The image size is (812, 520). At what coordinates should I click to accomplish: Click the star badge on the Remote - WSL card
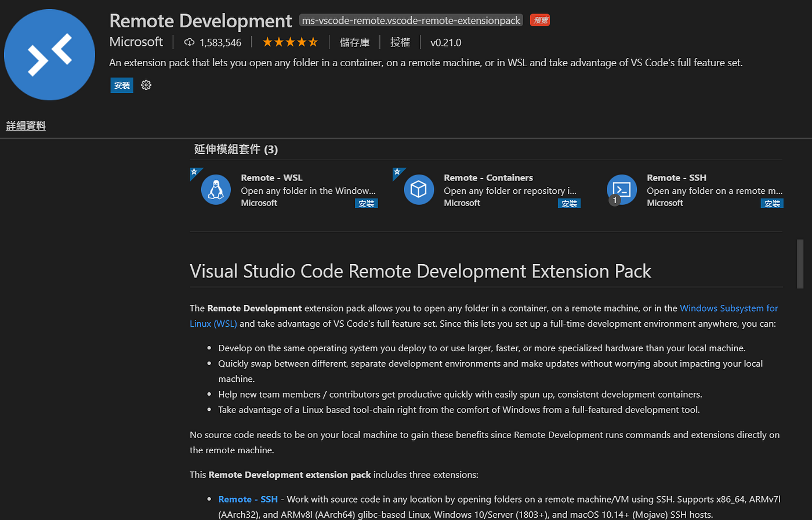194,172
